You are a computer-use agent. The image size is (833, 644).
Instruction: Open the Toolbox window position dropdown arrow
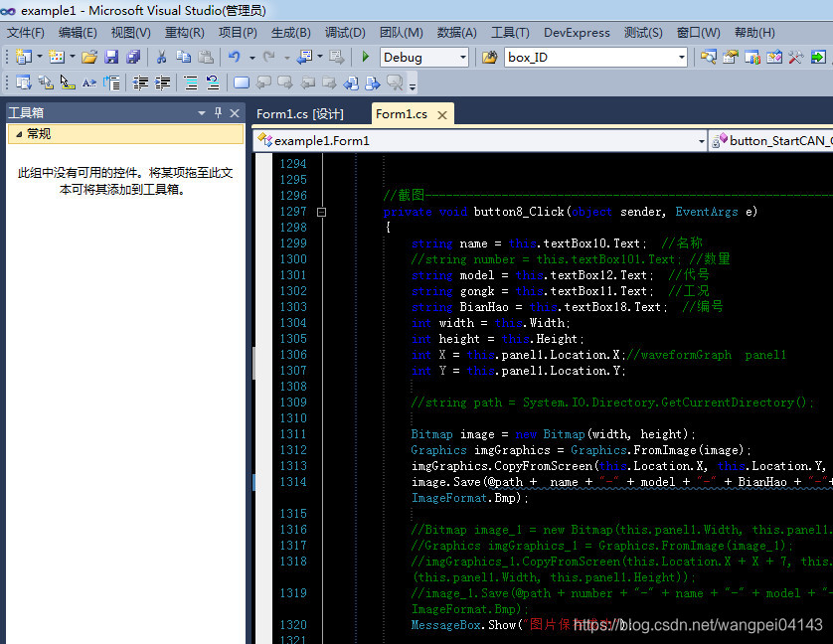click(202, 112)
